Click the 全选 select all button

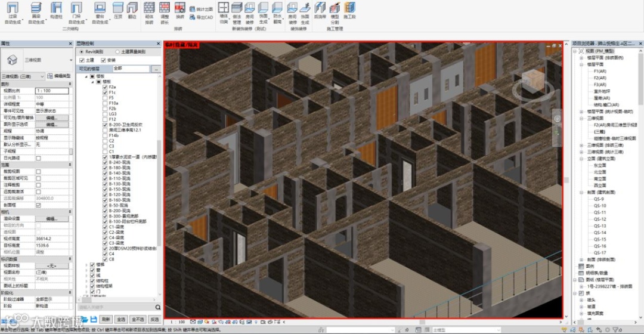[x=121, y=319]
